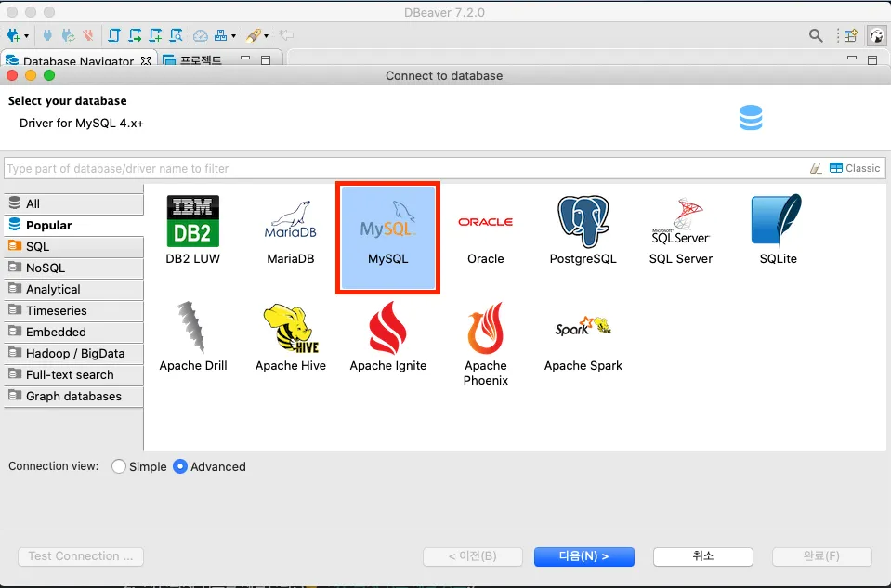Viewport: 891px width, 588px height.
Task: Click the stacked blue boxes icon in toolbar
Action: pyautogui.click(x=220, y=36)
